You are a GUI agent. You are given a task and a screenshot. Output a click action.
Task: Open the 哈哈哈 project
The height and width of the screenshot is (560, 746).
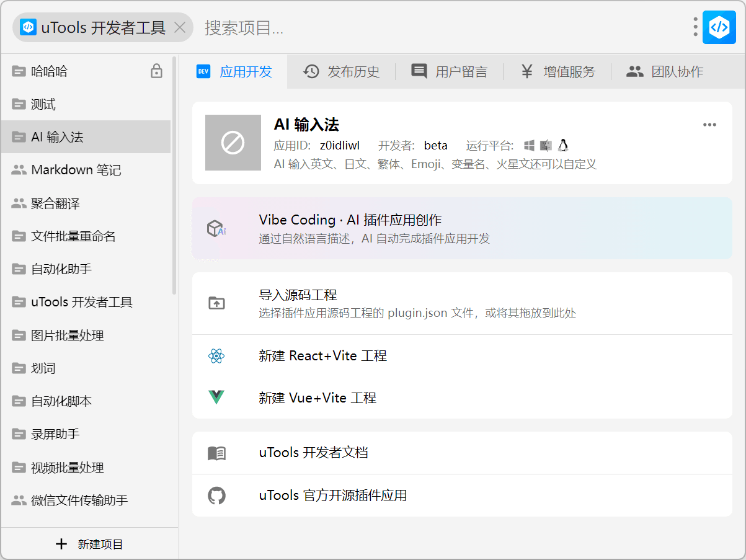point(86,71)
